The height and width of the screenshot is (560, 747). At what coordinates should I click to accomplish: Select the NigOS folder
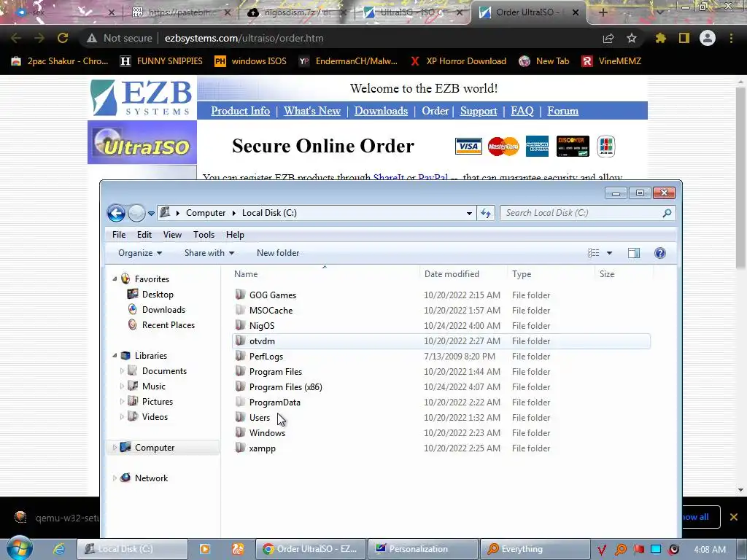441,326
